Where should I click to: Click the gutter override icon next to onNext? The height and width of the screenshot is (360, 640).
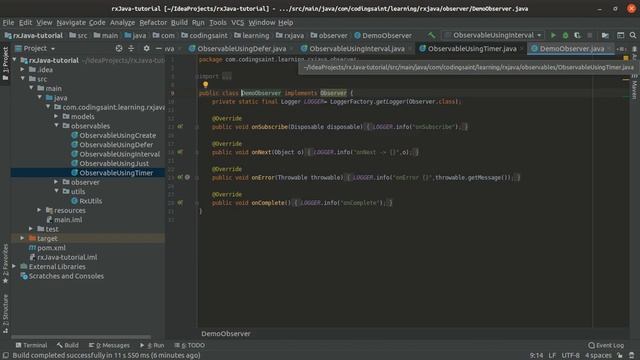180,152
